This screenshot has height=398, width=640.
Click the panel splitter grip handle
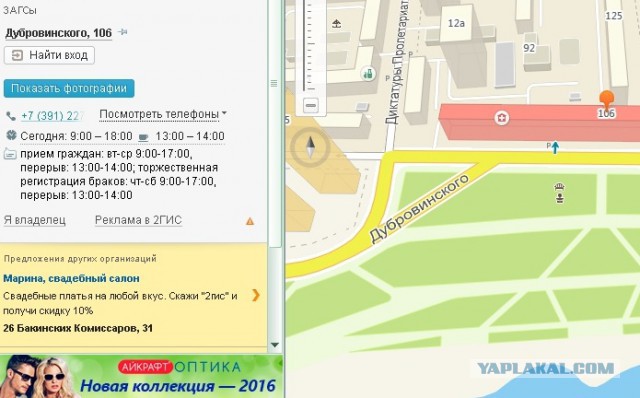click(274, 83)
